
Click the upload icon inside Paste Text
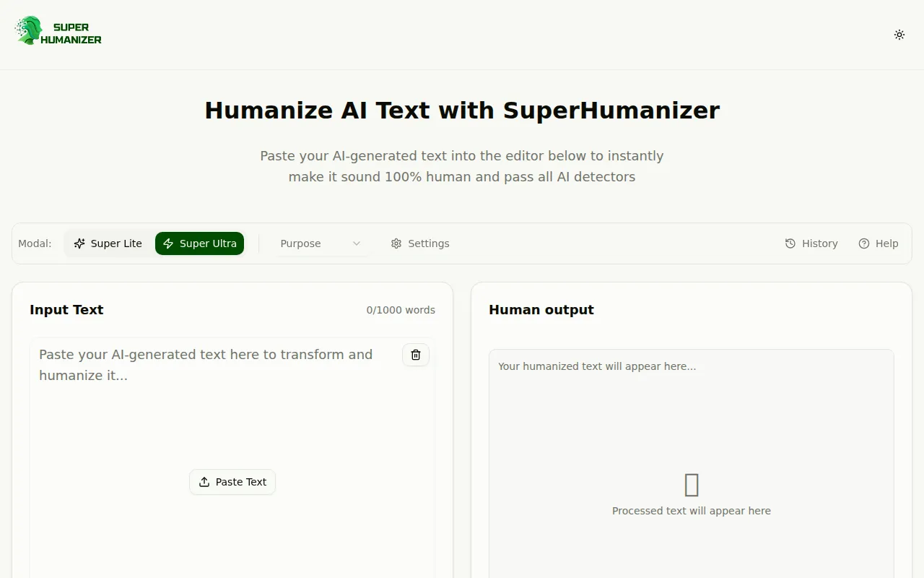[x=204, y=482]
